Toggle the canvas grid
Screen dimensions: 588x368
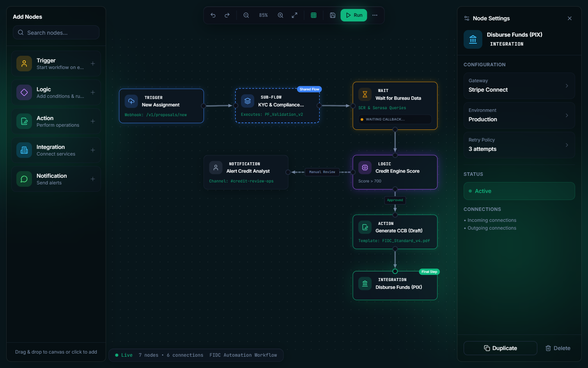click(x=313, y=15)
